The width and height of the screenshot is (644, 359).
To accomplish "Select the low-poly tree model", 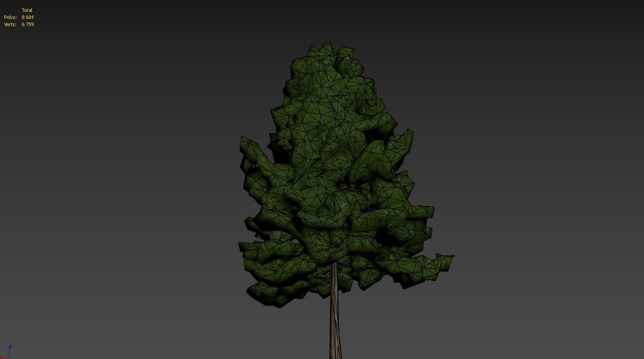I will (346, 201).
